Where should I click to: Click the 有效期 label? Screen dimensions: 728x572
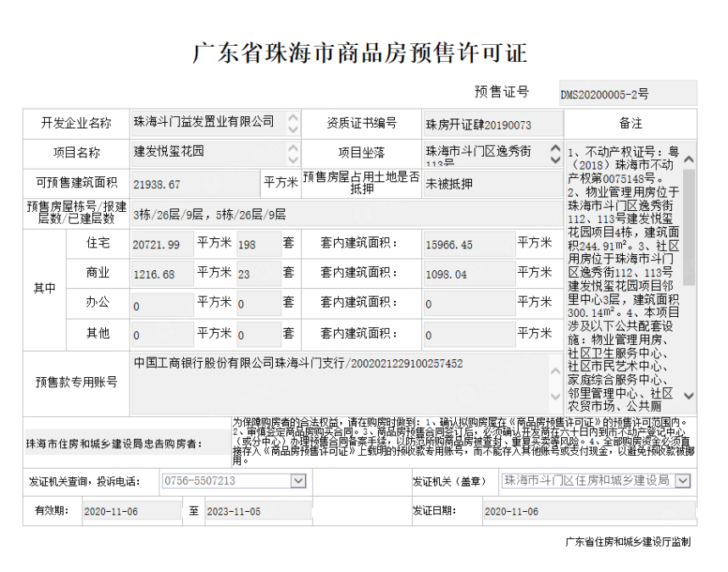point(52,511)
